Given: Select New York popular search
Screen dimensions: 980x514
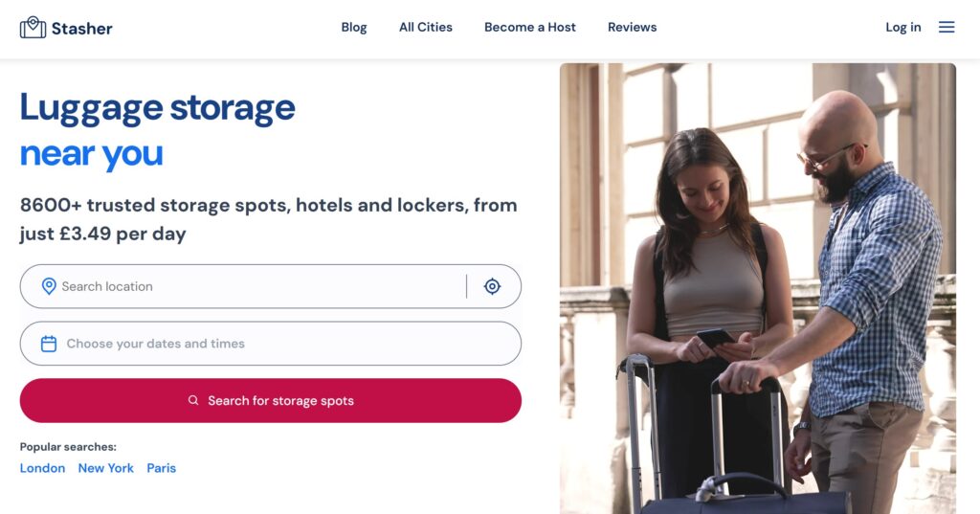Looking at the screenshot, I should pos(105,468).
